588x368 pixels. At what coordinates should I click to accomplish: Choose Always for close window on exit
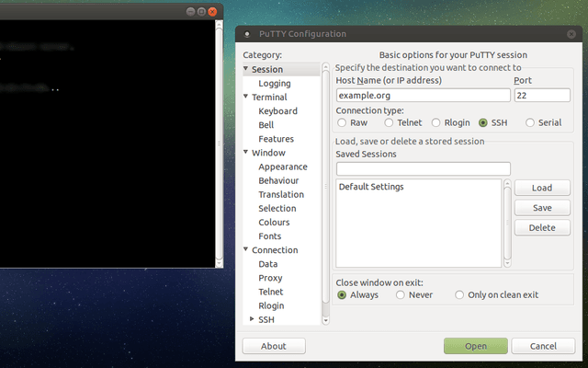coord(342,294)
